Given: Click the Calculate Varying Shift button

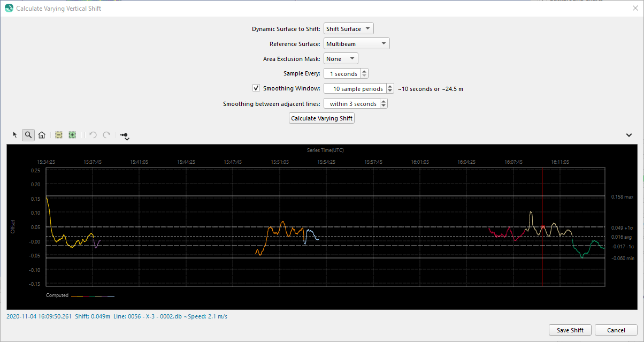Looking at the screenshot, I should pos(321,118).
